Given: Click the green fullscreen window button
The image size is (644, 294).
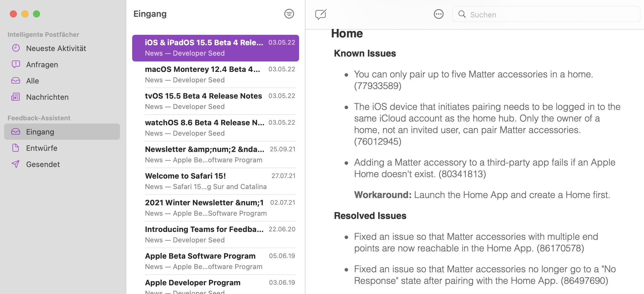Looking at the screenshot, I should 37,14.
